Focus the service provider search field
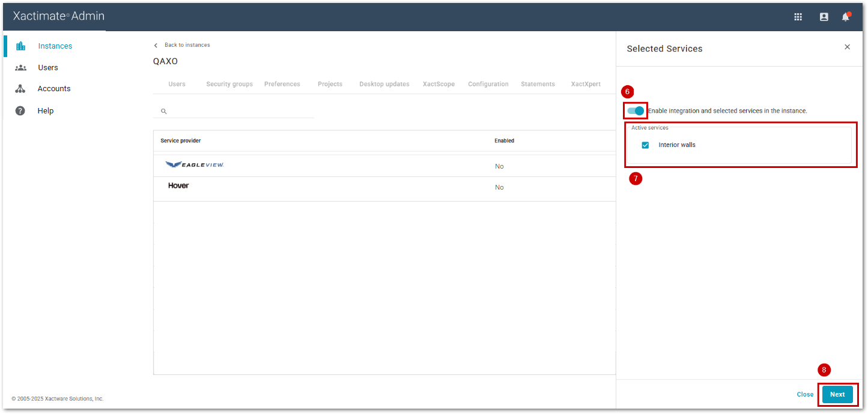This screenshot has width=868, height=414. coord(234,112)
